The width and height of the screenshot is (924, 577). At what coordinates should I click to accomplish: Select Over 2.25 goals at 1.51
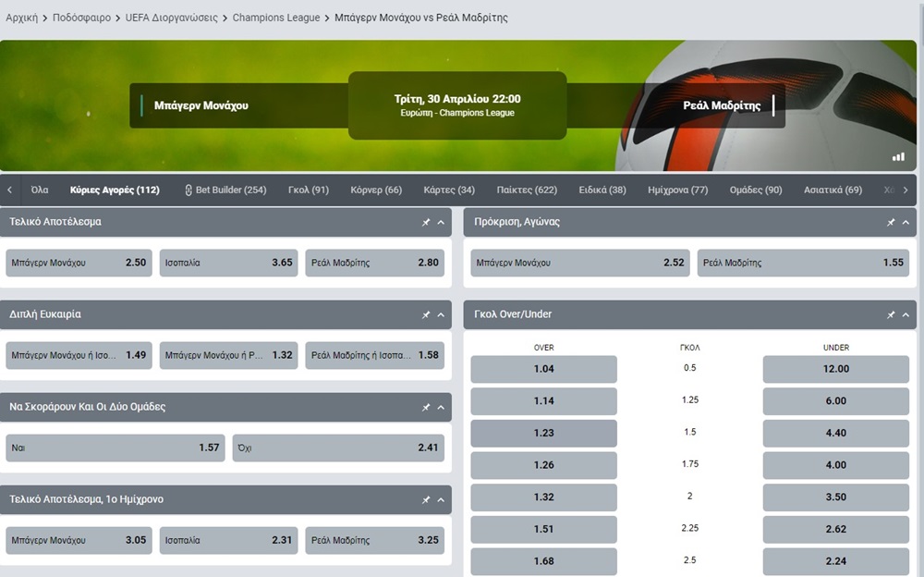point(544,529)
